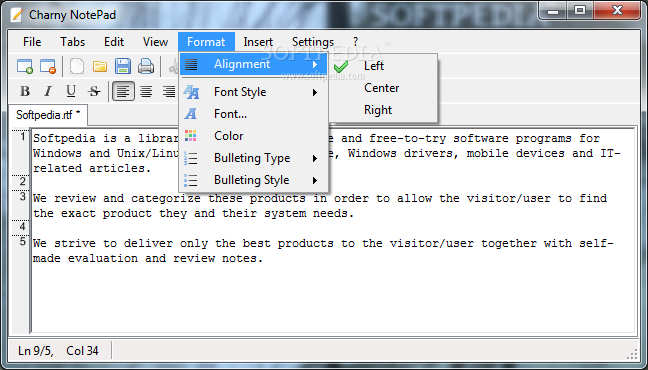Expand the Bulleting Type submenu
Screen dimensions: 648x370
tap(254, 158)
